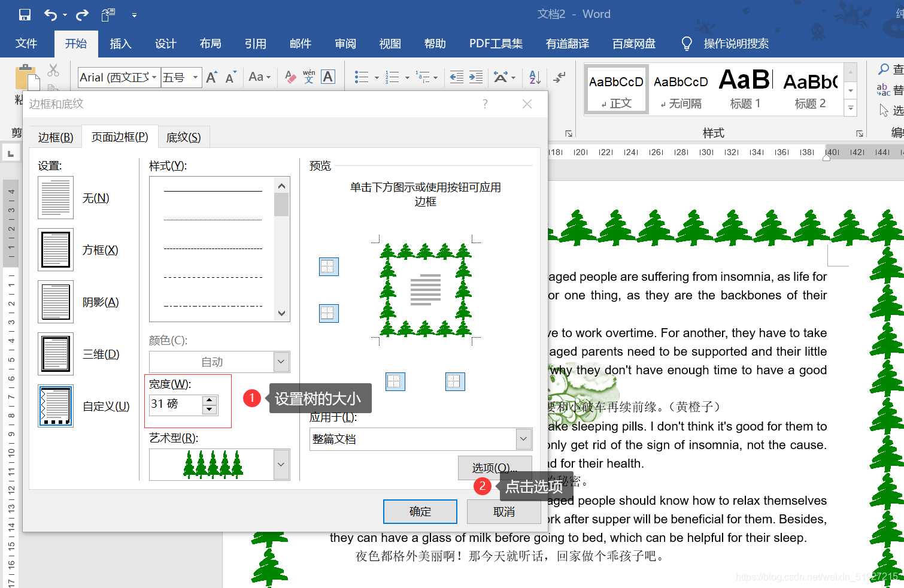Open the Apply to dropdown
904x588 pixels.
pyautogui.click(x=524, y=439)
